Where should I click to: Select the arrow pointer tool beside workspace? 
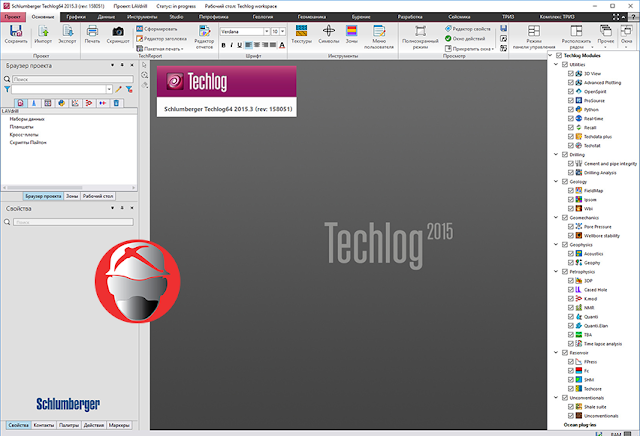pos(144,65)
